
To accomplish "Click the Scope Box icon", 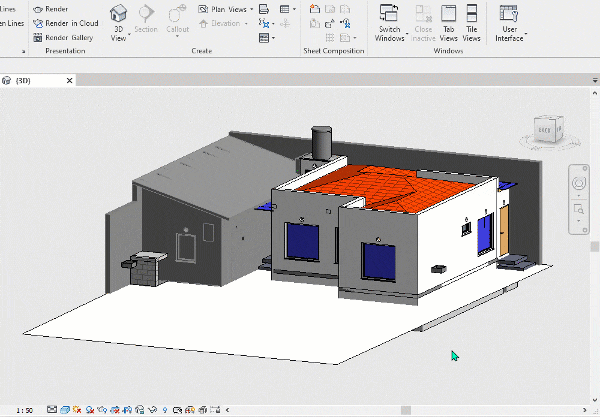I will click(284, 24).
